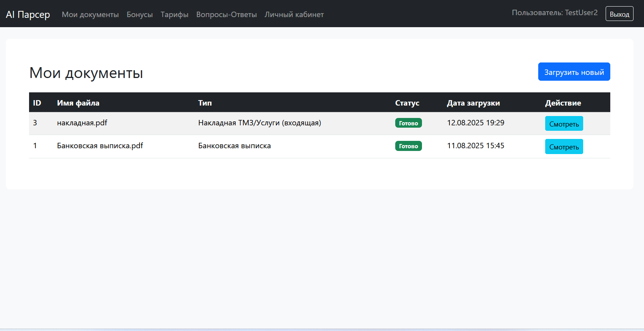644x331 pixels.
Task: Click the Готово badge for накладная.pdf
Action: click(408, 123)
